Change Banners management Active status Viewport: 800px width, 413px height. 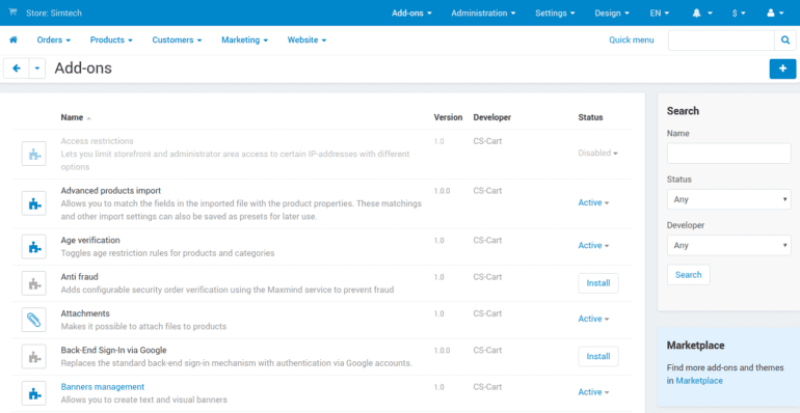pos(593,392)
